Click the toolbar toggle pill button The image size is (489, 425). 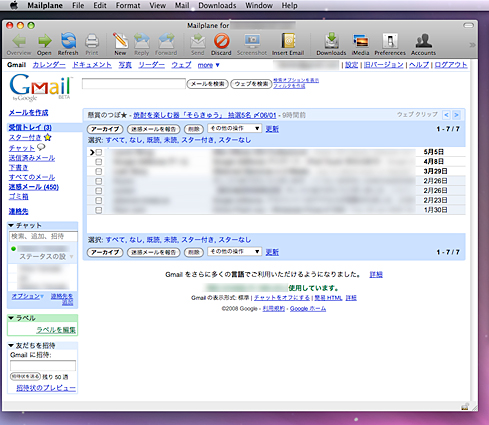[x=468, y=25]
